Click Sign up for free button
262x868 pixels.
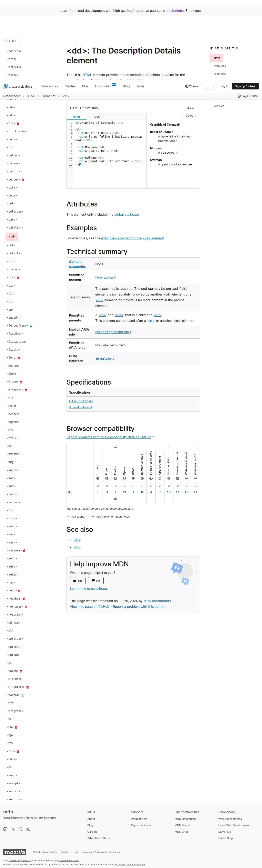pos(245,86)
